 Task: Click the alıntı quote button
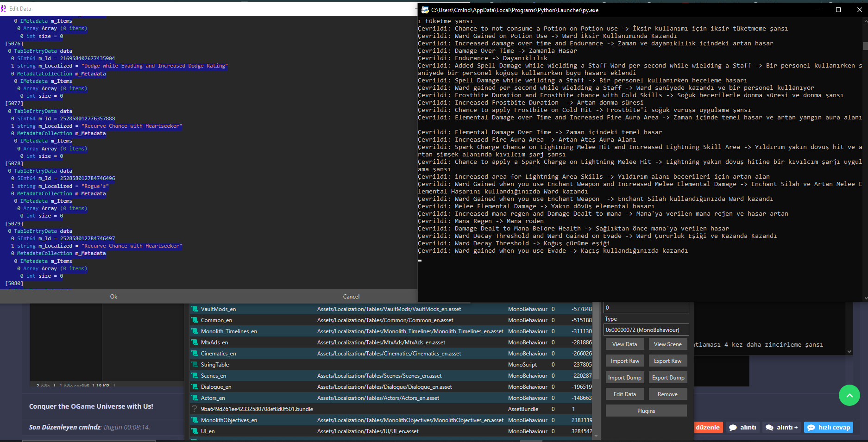742,427
